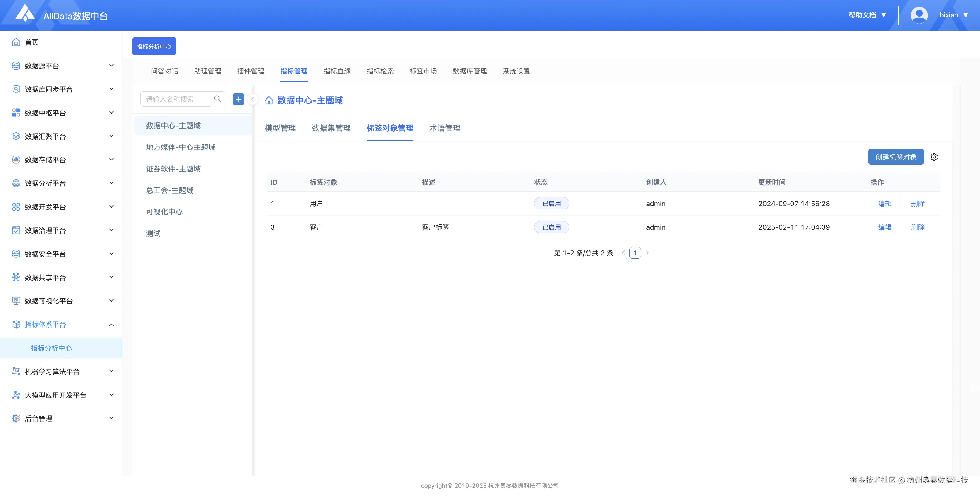The image size is (980, 496).
Task: Click the 已启用 status badge for 客户
Action: point(551,227)
